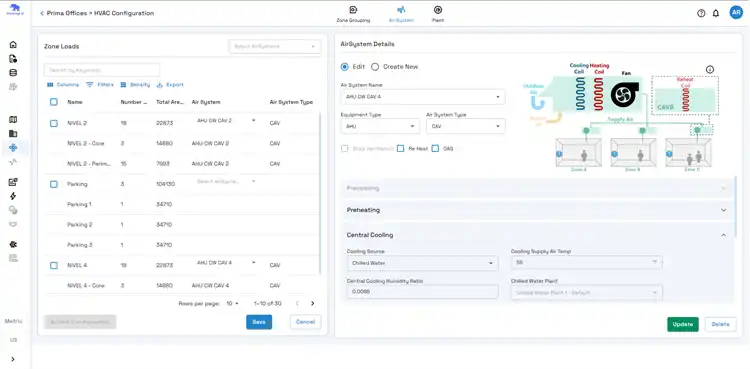Viewport: 750px width, 369px height.
Task: Go to next table page arrow
Action: [x=313, y=303]
